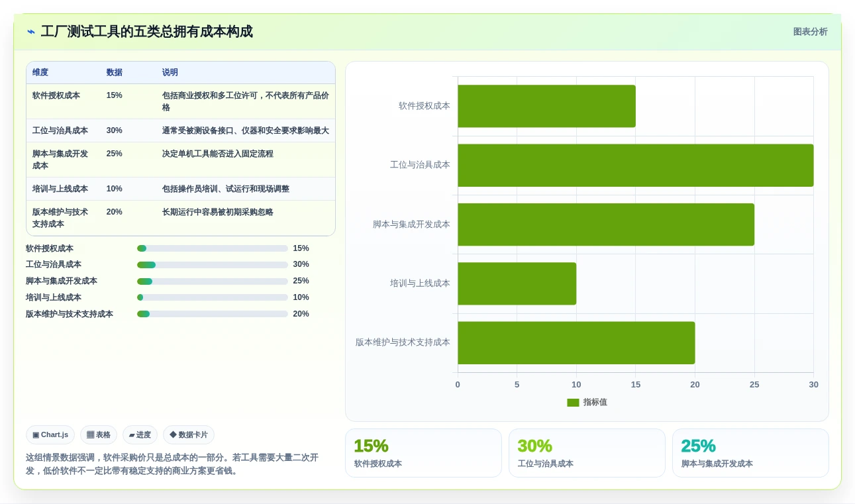Click the description 决定单机工具能否进入固定流程

(x=218, y=154)
